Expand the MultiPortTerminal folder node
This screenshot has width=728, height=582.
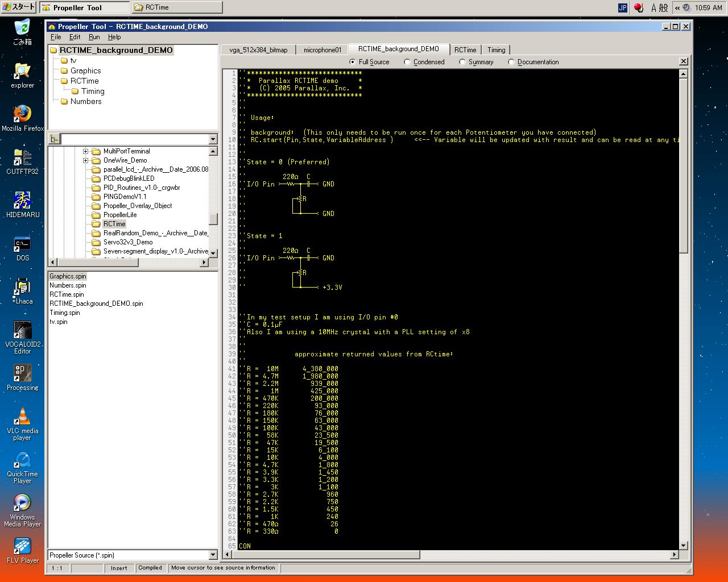85,151
